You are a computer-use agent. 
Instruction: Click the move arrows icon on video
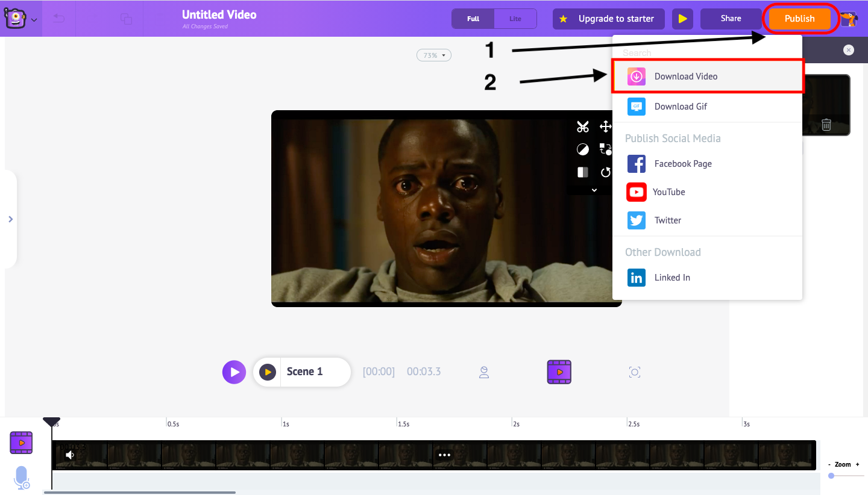coord(605,126)
